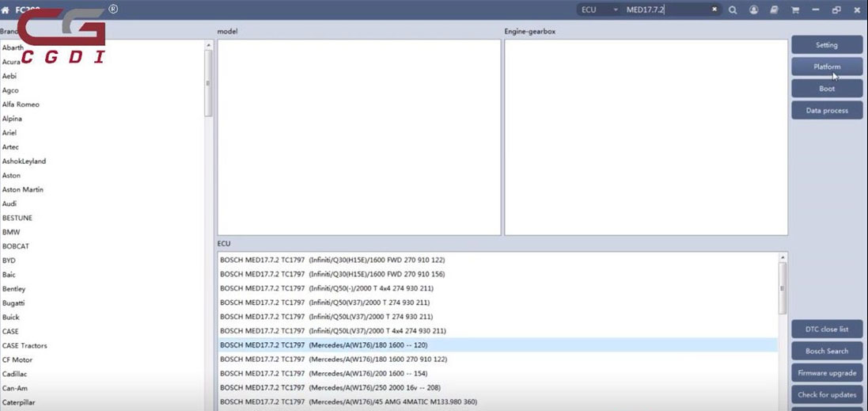Select Mercedes A(W176) 250 2000 16v -- 208
This screenshot has height=411, width=868.
click(x=498, y=388)
